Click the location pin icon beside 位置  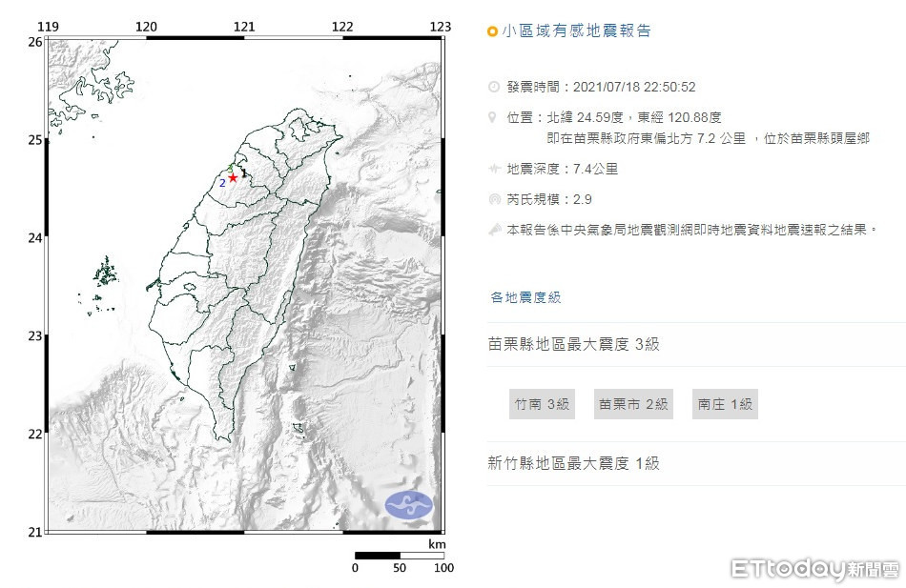(493, 117)
